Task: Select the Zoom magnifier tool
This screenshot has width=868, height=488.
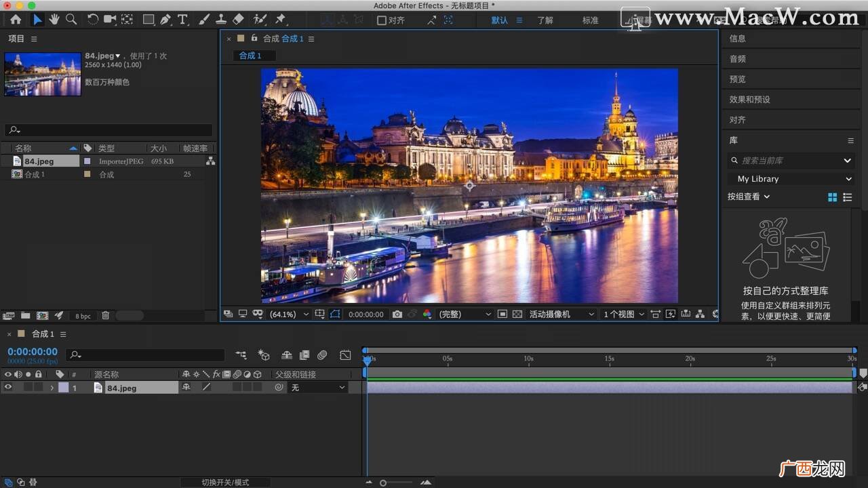Action: [x=71, y=20]
